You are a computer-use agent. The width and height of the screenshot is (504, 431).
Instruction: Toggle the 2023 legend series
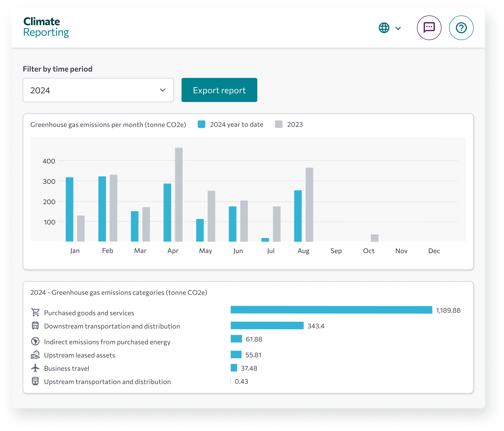click(289, 124)
